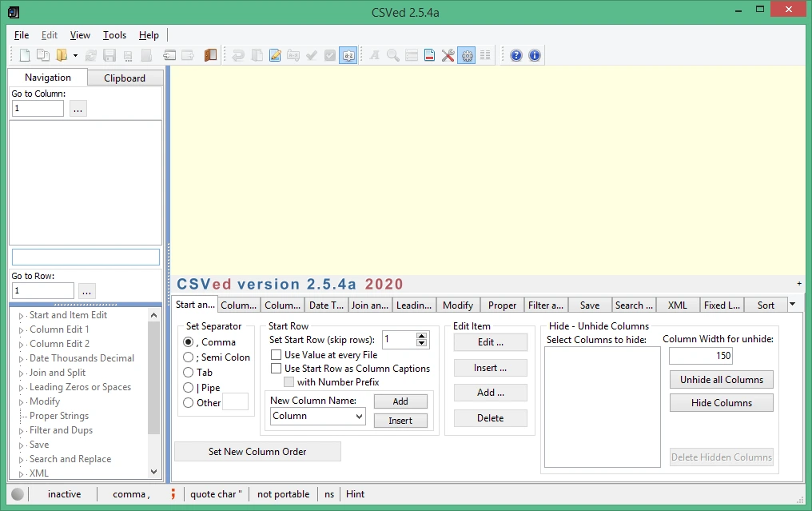Click the grayed a-a rename icon
The width and height of the screenshot is (812, 511).
point(293,55)
